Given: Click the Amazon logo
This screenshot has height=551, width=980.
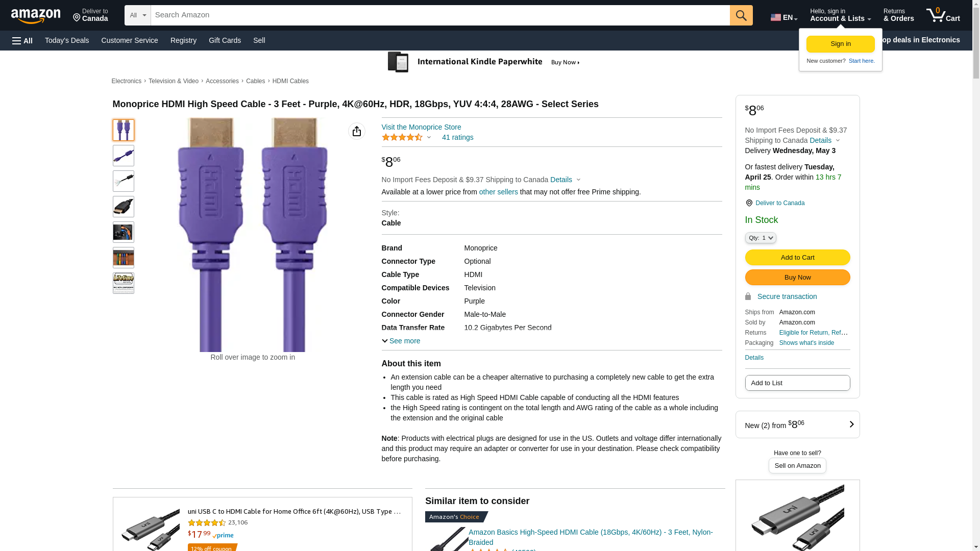Looking at the screenshot, I should coord(36,16).
